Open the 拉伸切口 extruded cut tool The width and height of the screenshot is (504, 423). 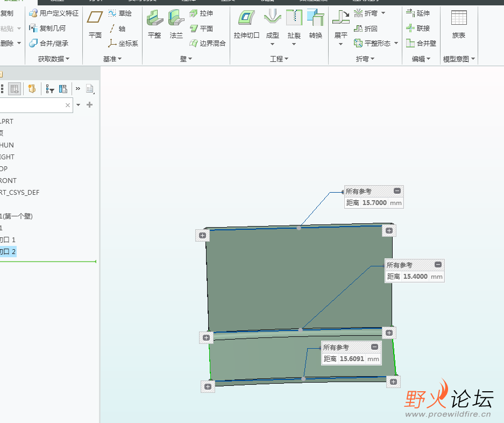[x=246, y=25]
